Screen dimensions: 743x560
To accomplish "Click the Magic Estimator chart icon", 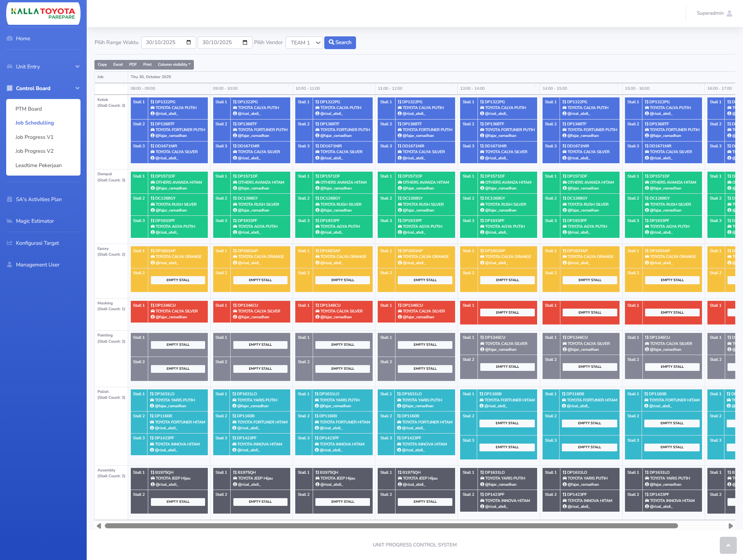I will tap(10, 221).
